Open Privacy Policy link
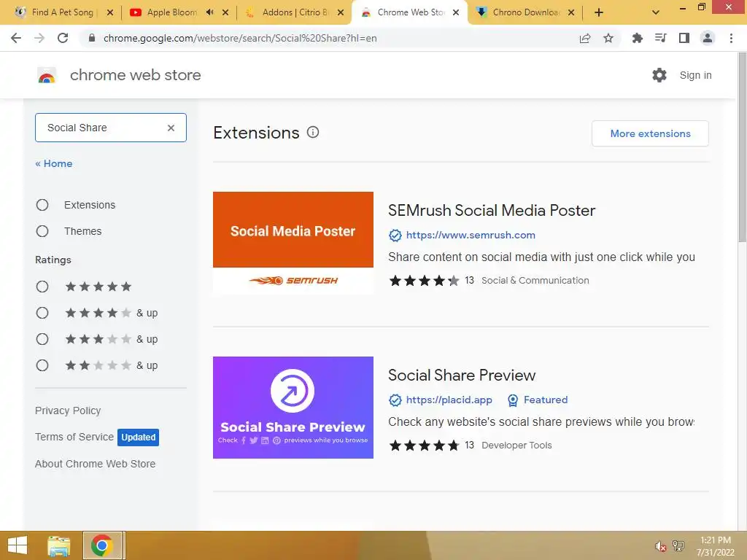The image size is (747, 560). tap(68, 411)
